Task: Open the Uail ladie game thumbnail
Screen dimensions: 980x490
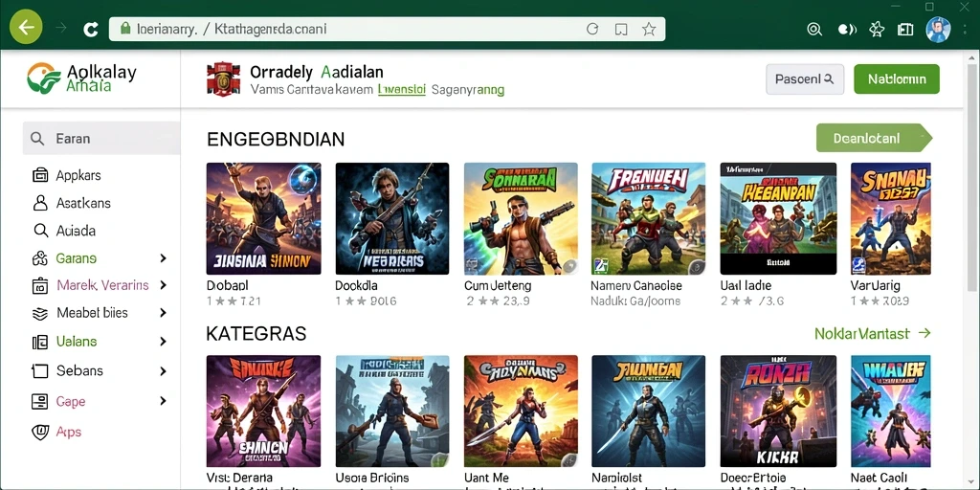Action: (778, 219)
